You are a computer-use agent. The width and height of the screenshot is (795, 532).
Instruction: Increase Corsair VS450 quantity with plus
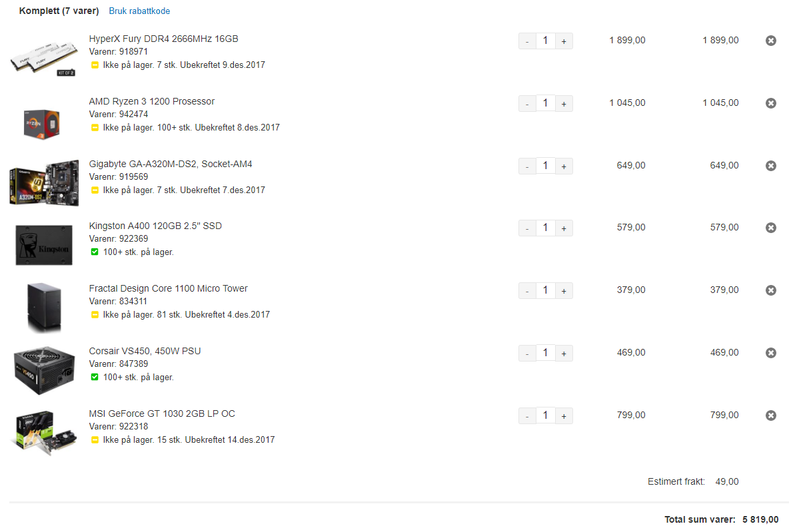click(x=564, y=354)
